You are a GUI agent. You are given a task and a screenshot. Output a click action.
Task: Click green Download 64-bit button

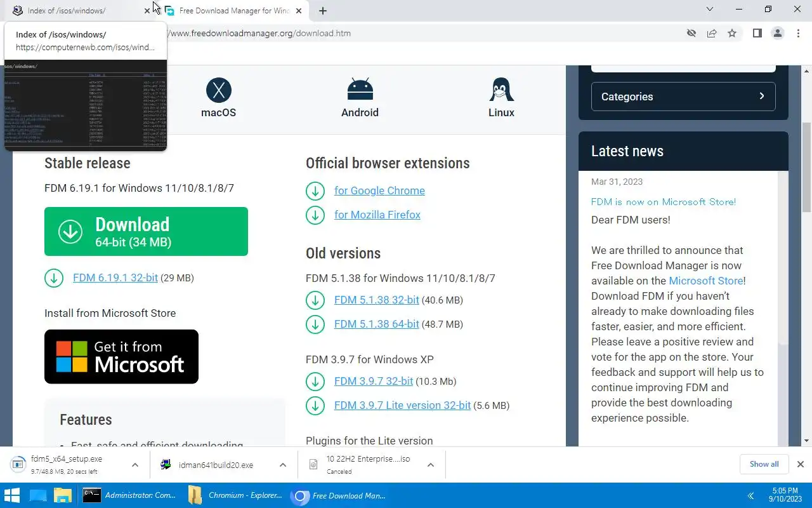pos(146,231)
